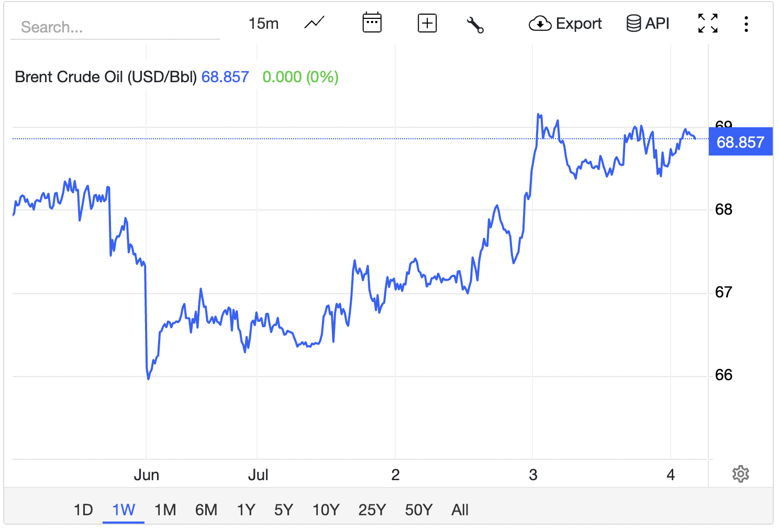Open chart settings gear icon
Screen dimensions: 779x532
740,474
